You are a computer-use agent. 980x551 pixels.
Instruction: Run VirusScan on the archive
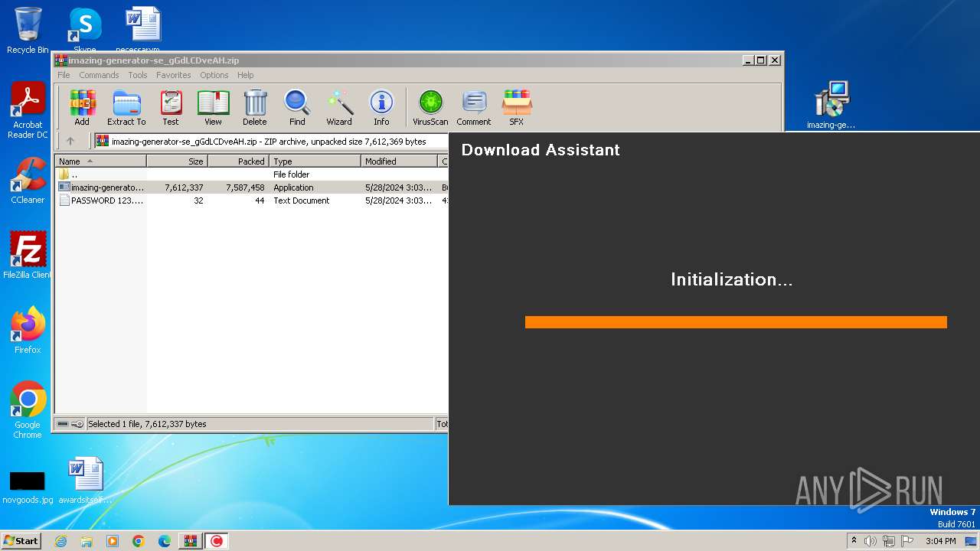click(x=430, y=108)
